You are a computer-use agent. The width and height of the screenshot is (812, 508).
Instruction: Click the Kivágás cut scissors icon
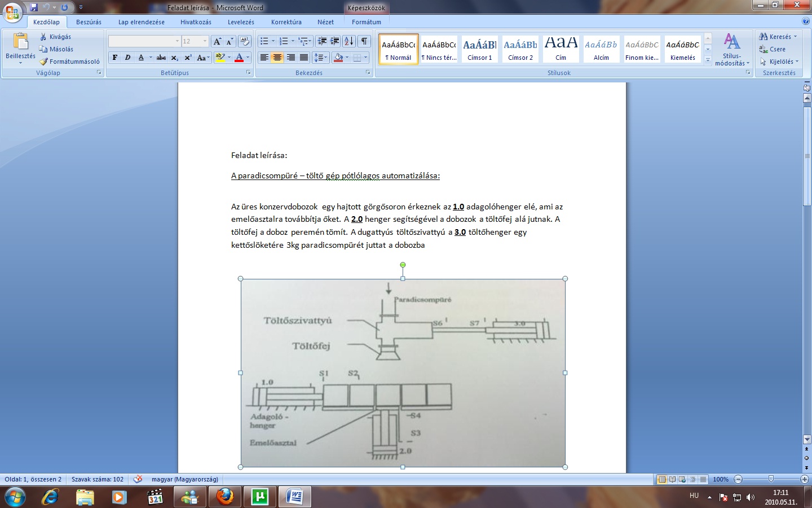click(43, 37)
